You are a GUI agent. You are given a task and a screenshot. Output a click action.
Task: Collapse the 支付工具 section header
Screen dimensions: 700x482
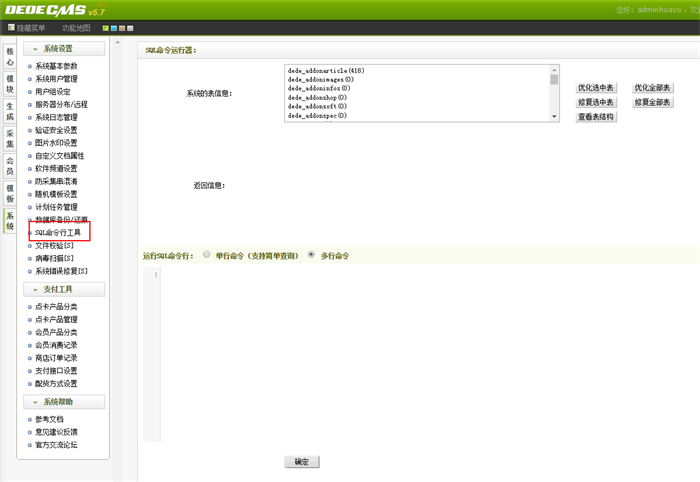64,289
